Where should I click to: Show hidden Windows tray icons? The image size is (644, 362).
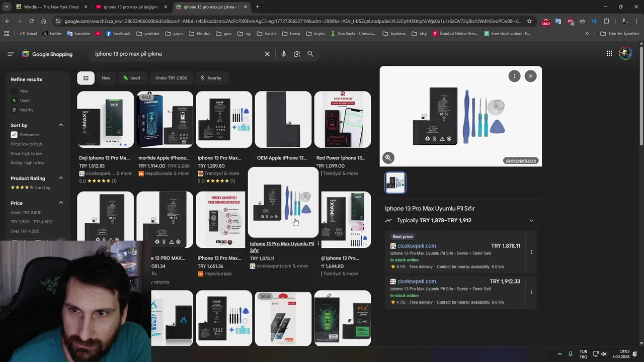point(559,354)
